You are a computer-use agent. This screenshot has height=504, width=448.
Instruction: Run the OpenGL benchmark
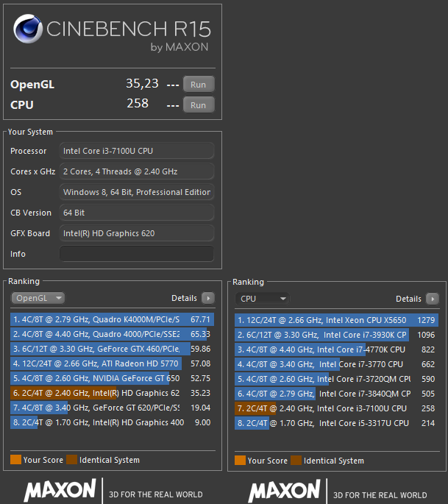coord(198,85)
